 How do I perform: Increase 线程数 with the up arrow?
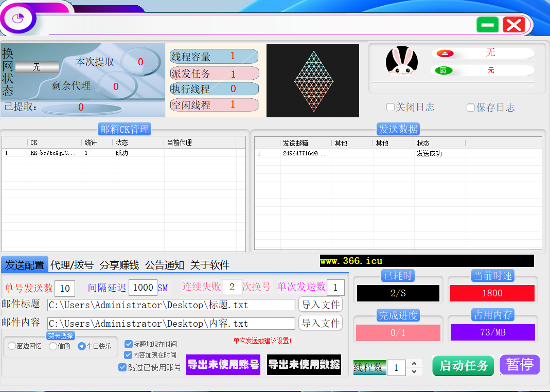coord(414,364)
